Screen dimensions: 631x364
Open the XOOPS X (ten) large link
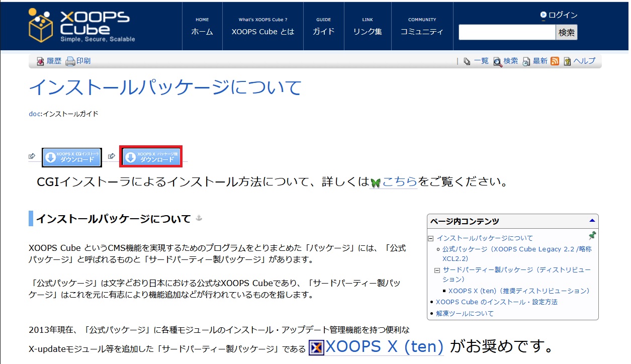(x=385, y=346)
